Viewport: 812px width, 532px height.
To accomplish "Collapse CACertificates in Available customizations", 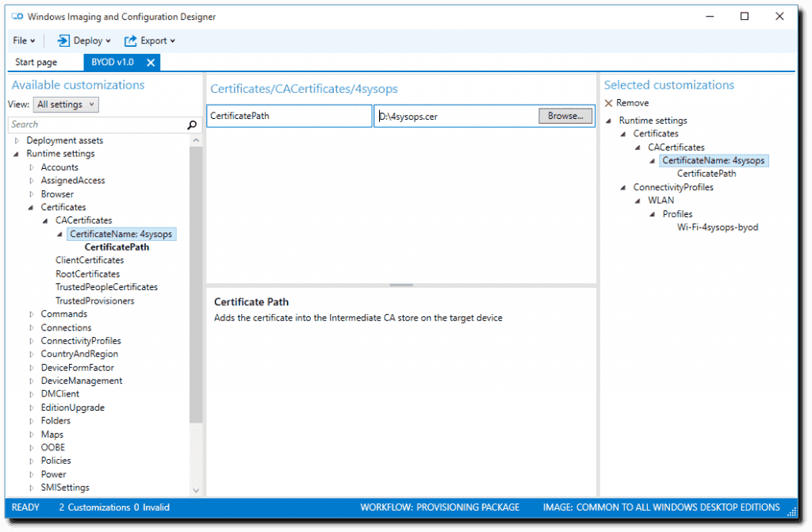I will click(x=45, y=220).
